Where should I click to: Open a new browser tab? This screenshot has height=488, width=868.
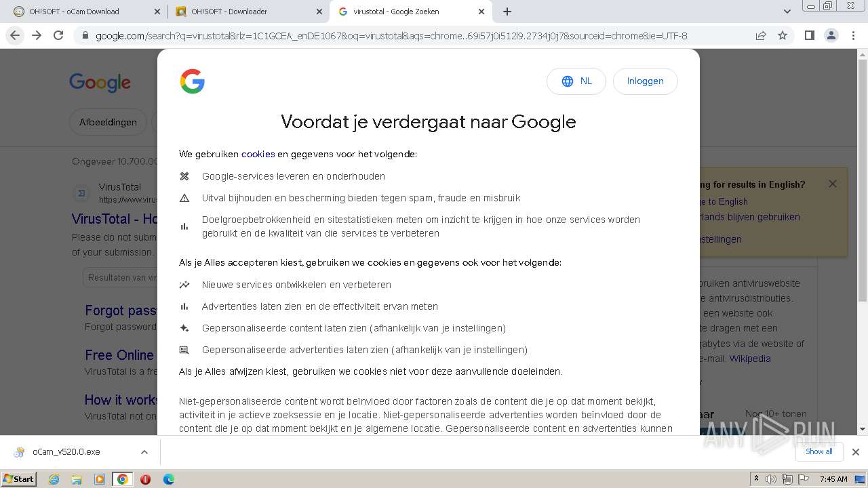click(x=507, y=12)
